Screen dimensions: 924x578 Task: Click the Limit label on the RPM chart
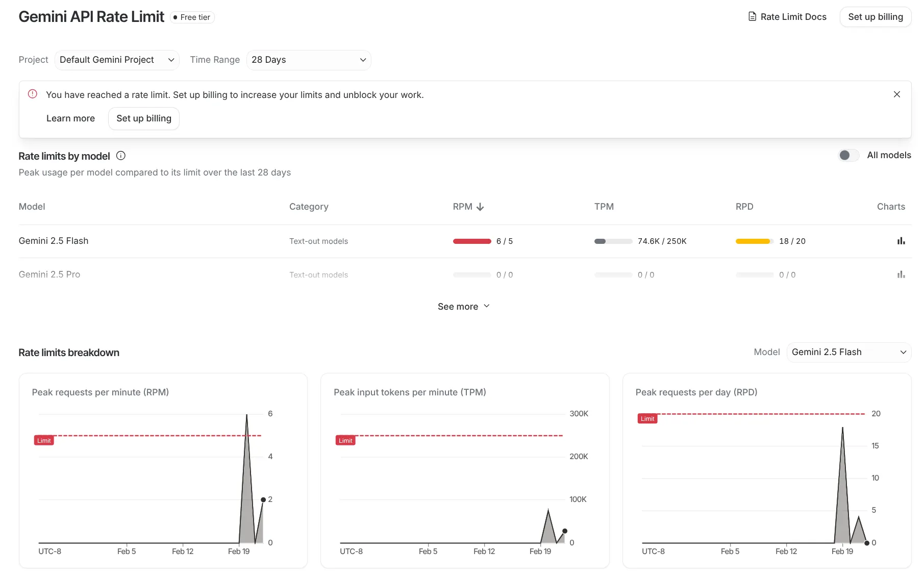click(x=44, y=440)
